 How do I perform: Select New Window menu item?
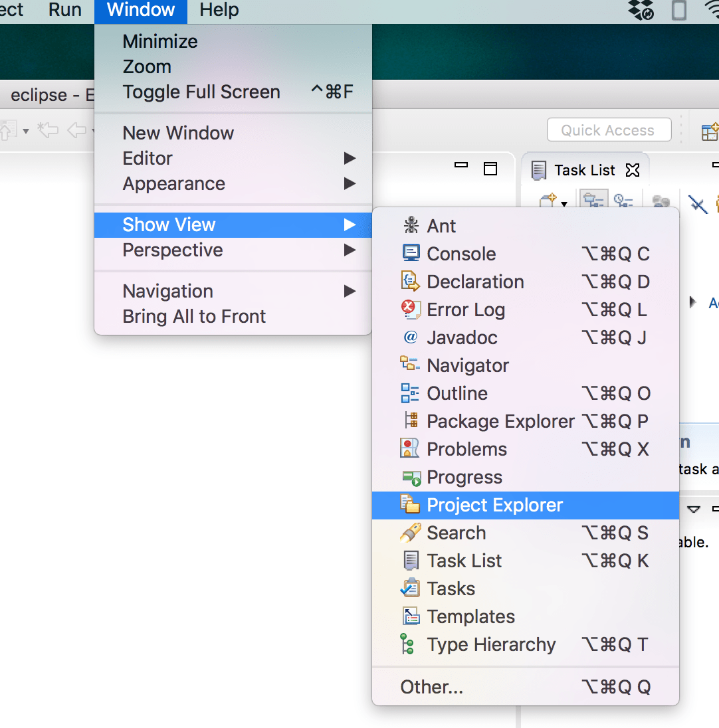(x=233, y=134)
